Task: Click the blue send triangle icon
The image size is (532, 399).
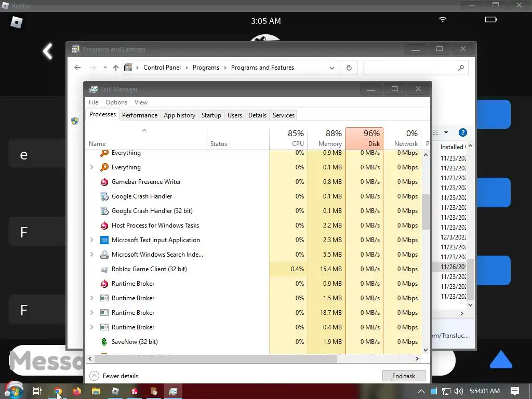Action: point(501,360)
